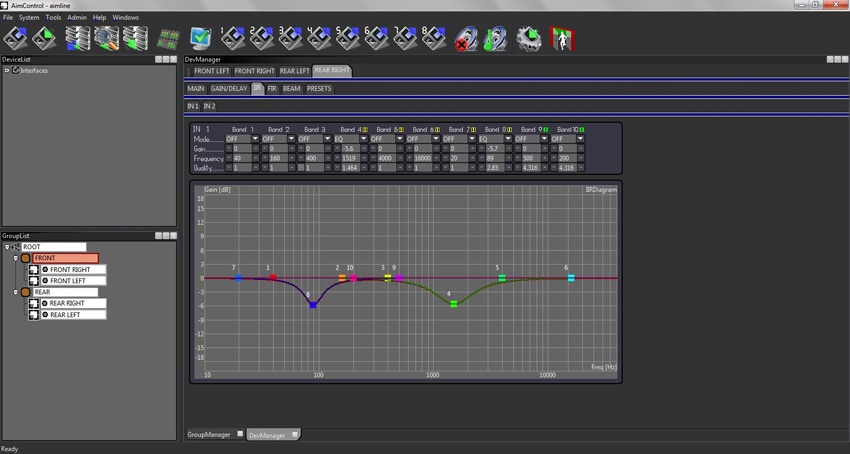Click the speaker with red X icon
This screenshot has width=850, height=454.
pos(466,39)
